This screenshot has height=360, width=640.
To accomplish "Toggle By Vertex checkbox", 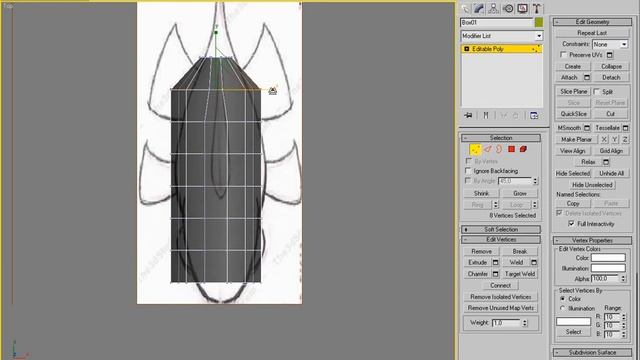I will pyautogui.click(x=468, y=161).
